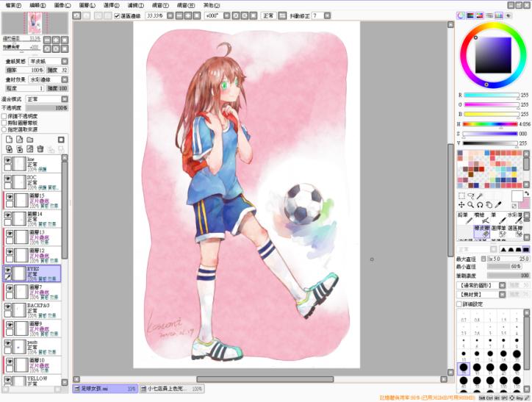Create a new linework layer
The image size is (532, 402).
[x=20, y=140]
